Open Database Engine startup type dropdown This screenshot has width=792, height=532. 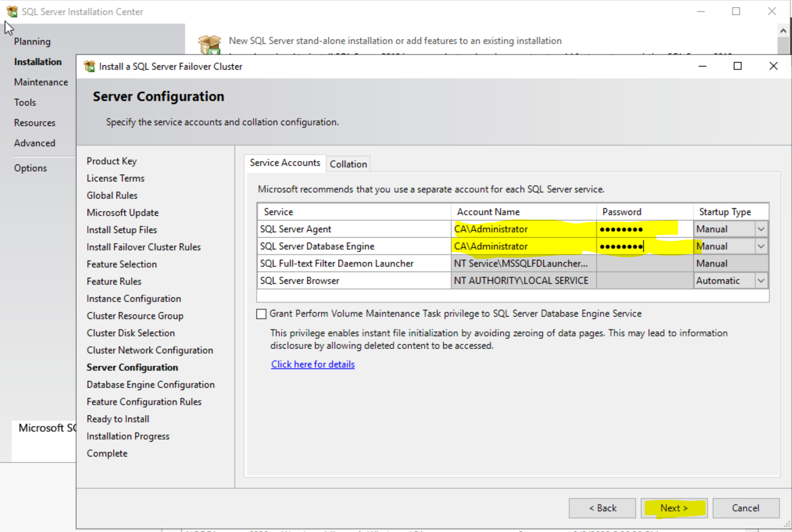click(761, 246)
